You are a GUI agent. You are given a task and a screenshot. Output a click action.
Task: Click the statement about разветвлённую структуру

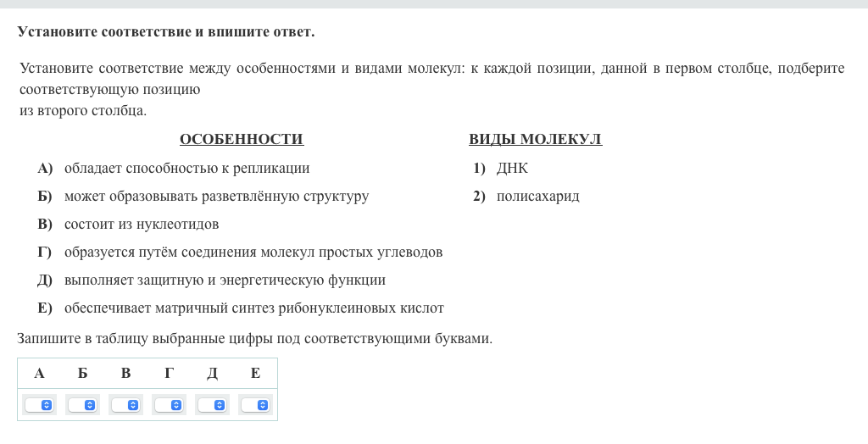point(216,196)
